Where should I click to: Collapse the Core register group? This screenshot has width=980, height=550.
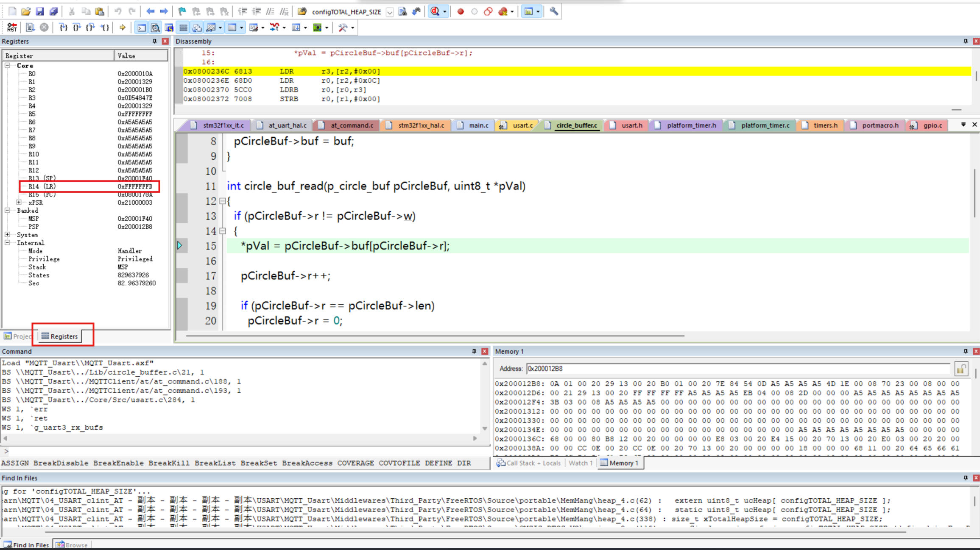(x=7, y=66)
